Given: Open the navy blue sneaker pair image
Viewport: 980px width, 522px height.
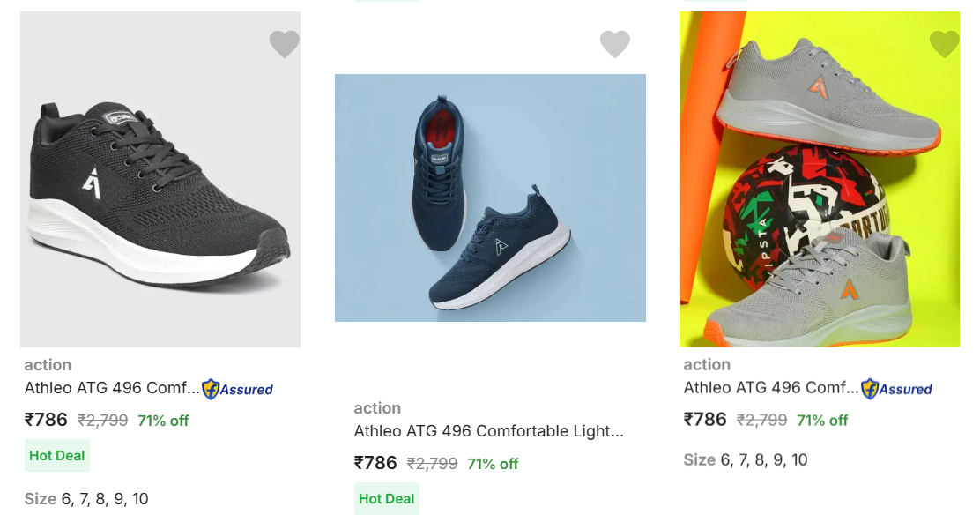Looking at the screenshot, I should click(490, 198).
